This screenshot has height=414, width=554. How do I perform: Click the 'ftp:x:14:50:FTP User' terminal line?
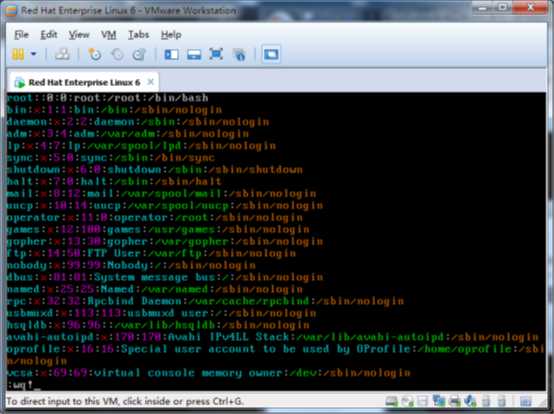point(152,254)
